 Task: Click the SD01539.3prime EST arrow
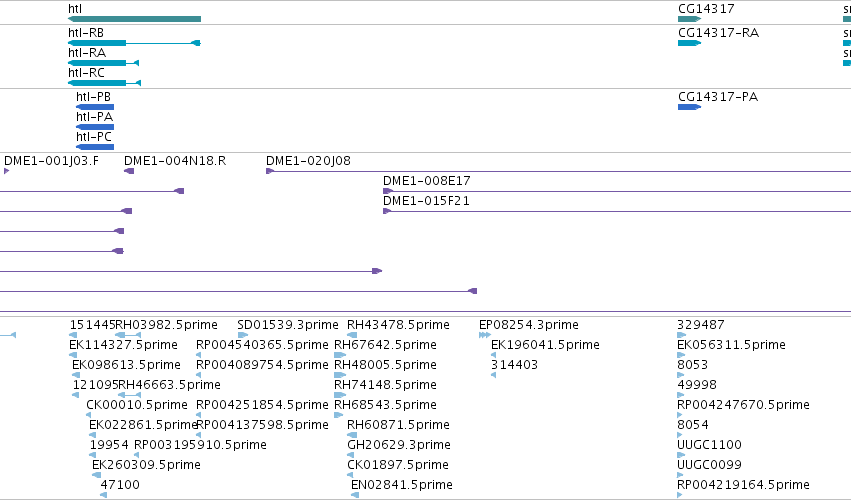point(243,335)
